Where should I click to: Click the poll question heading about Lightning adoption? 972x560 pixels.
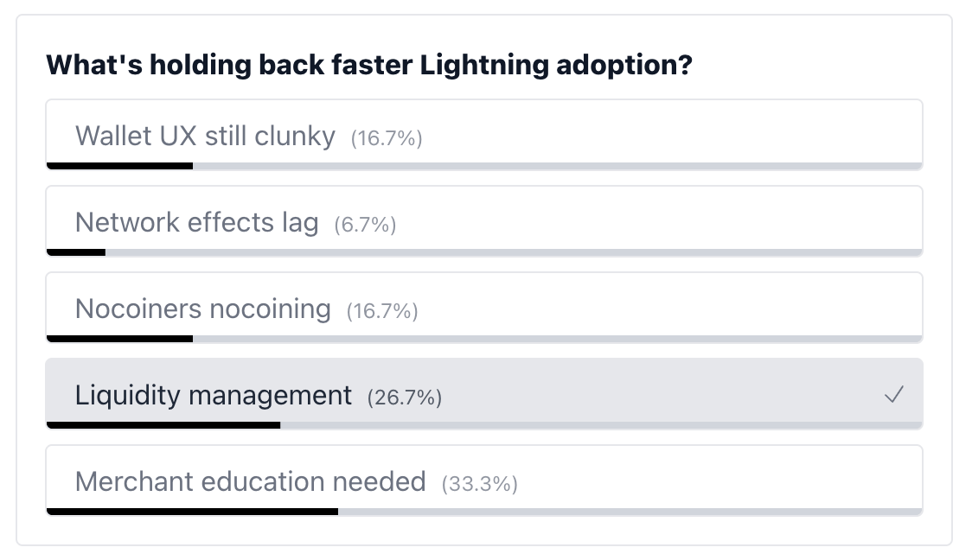click(369, 66)
